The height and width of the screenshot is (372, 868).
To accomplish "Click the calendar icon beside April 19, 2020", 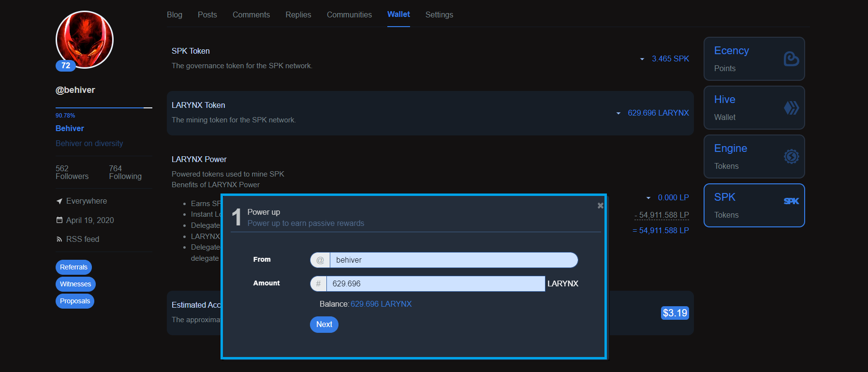I will (59, 220).
